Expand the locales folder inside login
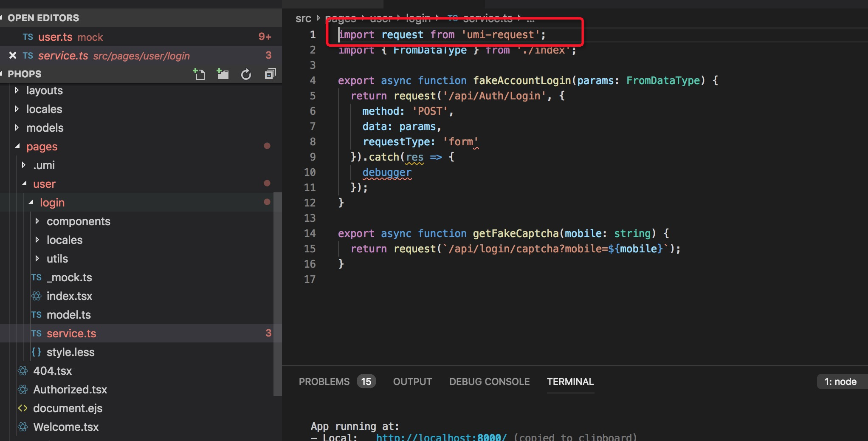Image resolution: width=868 pixels, height=441 pixels. pos(37,240)
